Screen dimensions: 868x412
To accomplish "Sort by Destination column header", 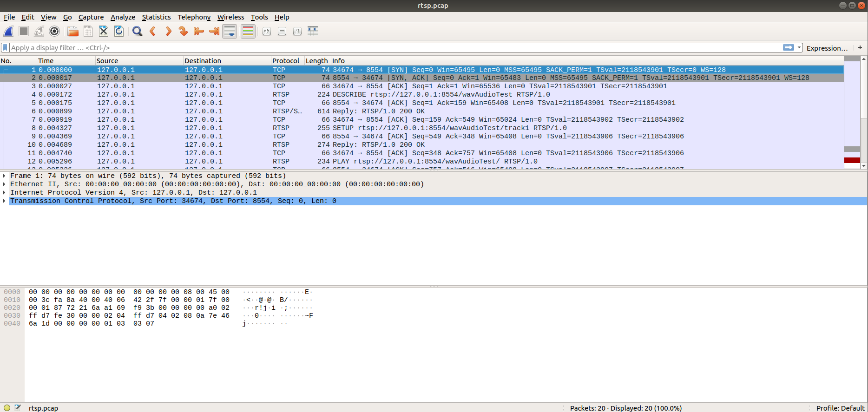I will tap(227, 61).
